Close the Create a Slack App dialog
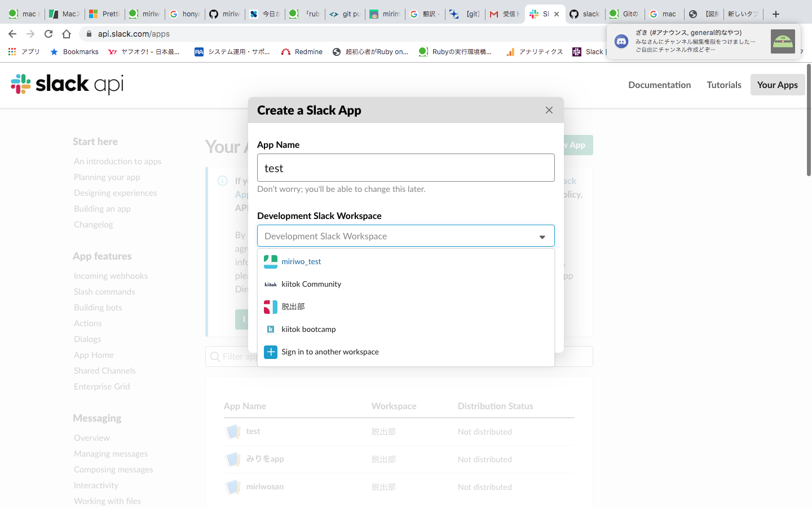The image size is (812, 508). tap(549, 110)
